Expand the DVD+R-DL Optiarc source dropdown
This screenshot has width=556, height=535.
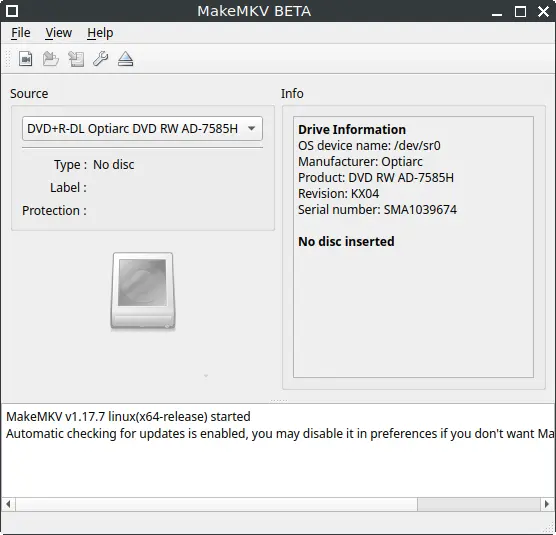coord(142,128)
